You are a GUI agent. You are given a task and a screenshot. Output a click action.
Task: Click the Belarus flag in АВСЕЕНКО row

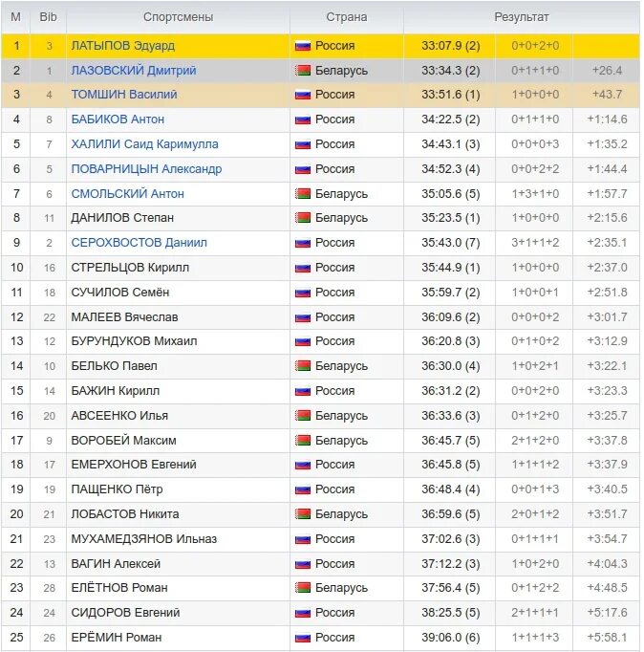coord(303,416)
